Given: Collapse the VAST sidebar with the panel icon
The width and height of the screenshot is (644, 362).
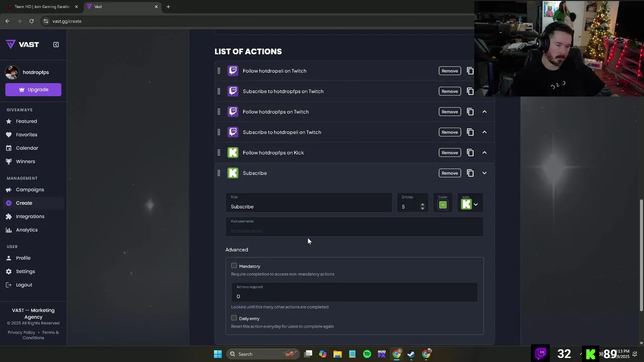Looking at the screenshot, I should pos(56,44).
